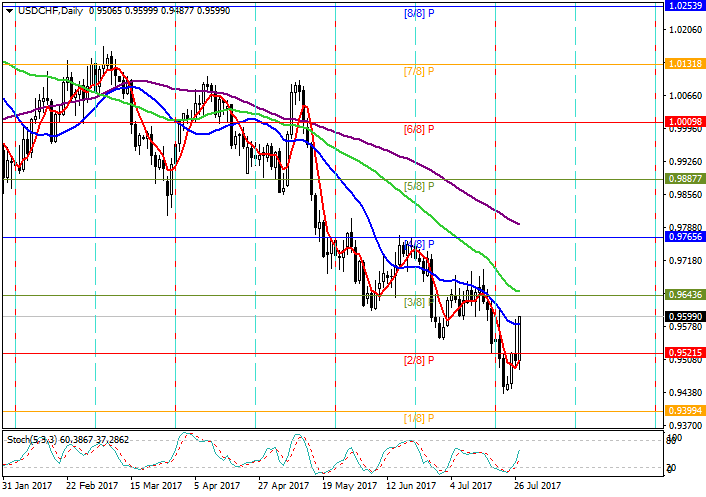Select the [8/8] P Murrey level label

419,14
